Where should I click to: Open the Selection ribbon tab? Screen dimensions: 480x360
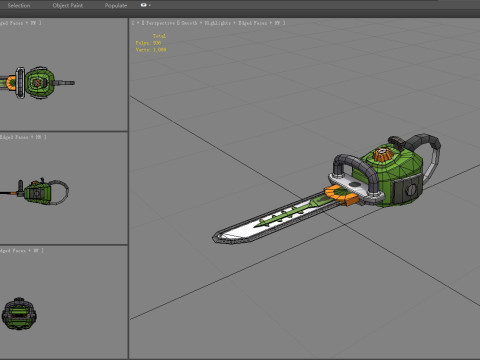click(19, 5)
